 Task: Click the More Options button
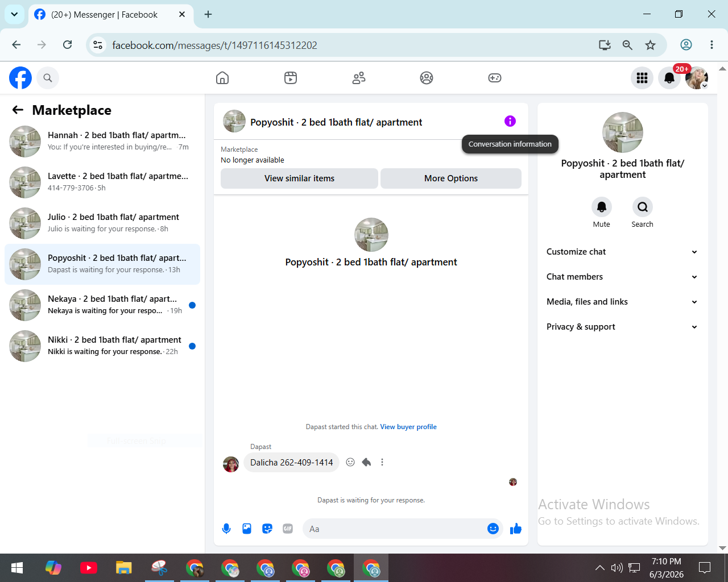(x=451, y=178)
